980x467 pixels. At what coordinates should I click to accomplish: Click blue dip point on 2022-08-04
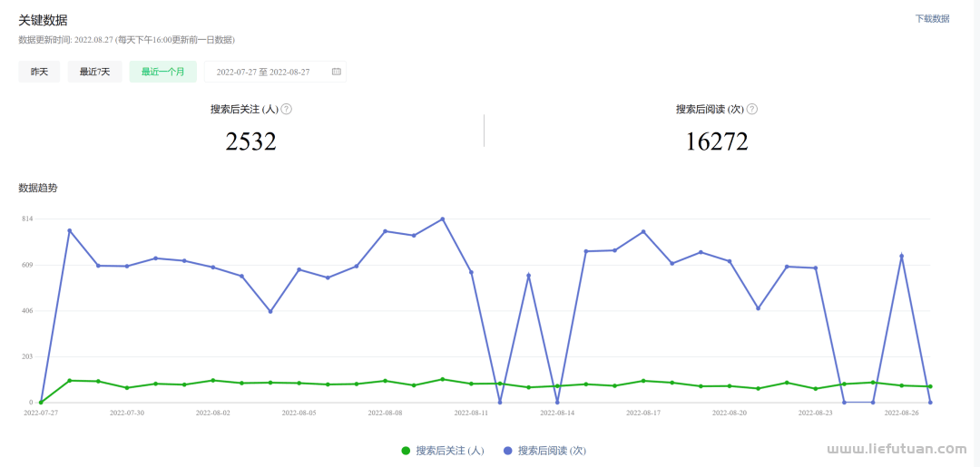click(x=270, y=311)
